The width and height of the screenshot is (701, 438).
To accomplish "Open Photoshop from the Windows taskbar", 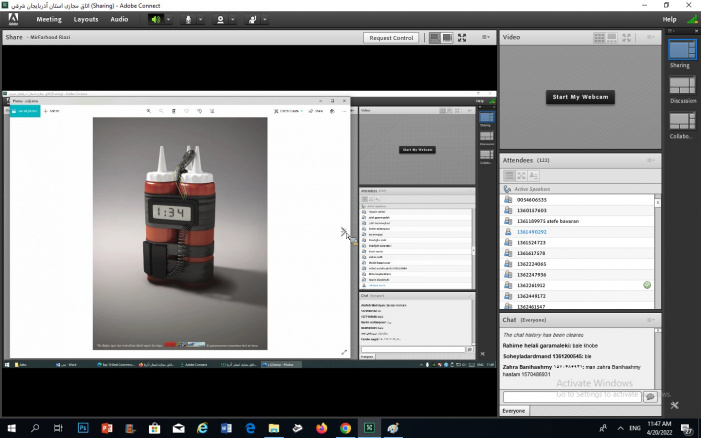I will (x=82, y=428).
